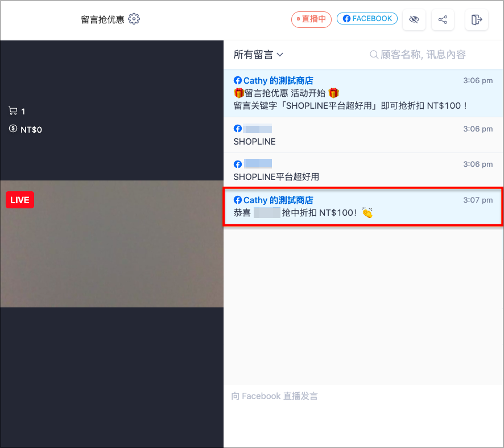Screen dimensions: 504x448
Task: Click Facebook icon of SHOPLINE平台超好用 comment
Action: (x=238, y=165)
